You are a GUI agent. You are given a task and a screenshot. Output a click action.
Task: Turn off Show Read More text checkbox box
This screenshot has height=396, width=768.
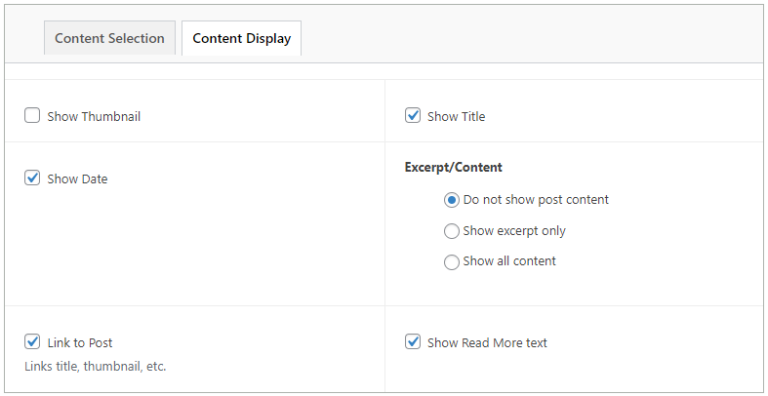click(413, 342)
